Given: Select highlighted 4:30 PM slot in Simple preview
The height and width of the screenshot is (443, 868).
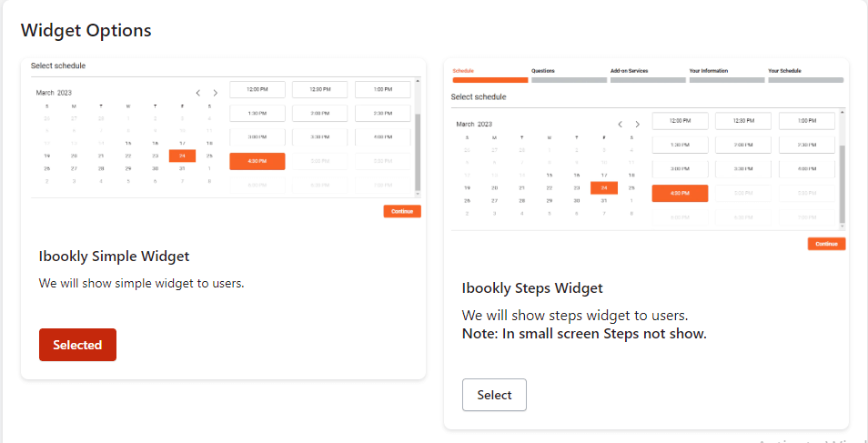Looking at the screenshot, I should click(257, 161).
